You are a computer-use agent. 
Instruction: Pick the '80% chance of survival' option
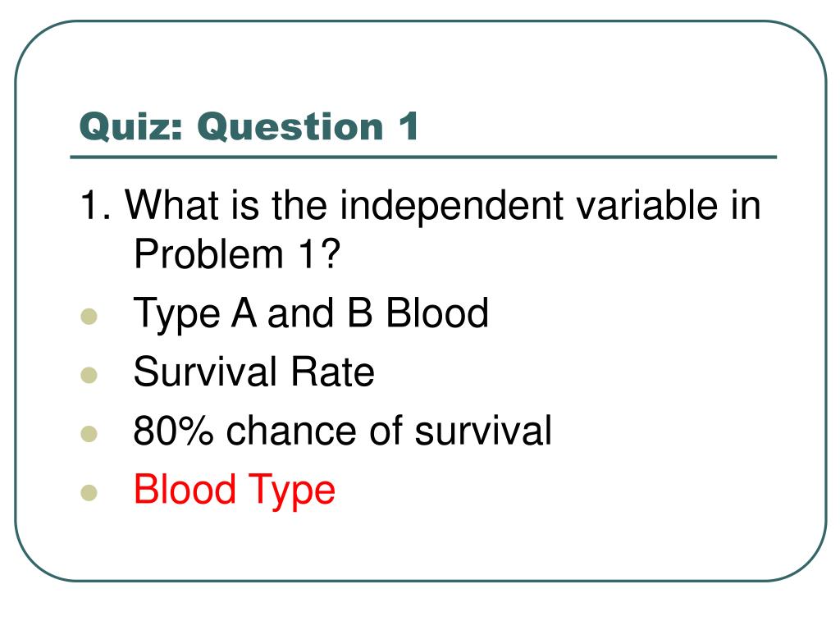pyautogui.click(x=342, y=430)
